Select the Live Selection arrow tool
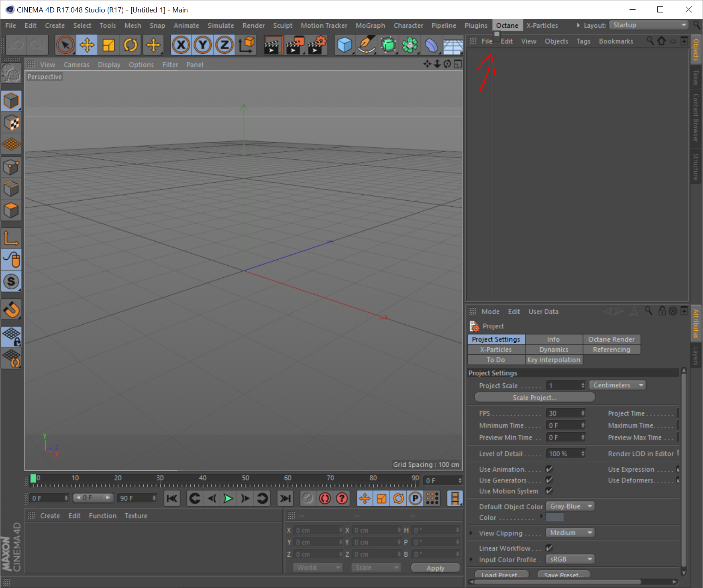The width and height of the screenshot is (703, 588). coord(65,45)
